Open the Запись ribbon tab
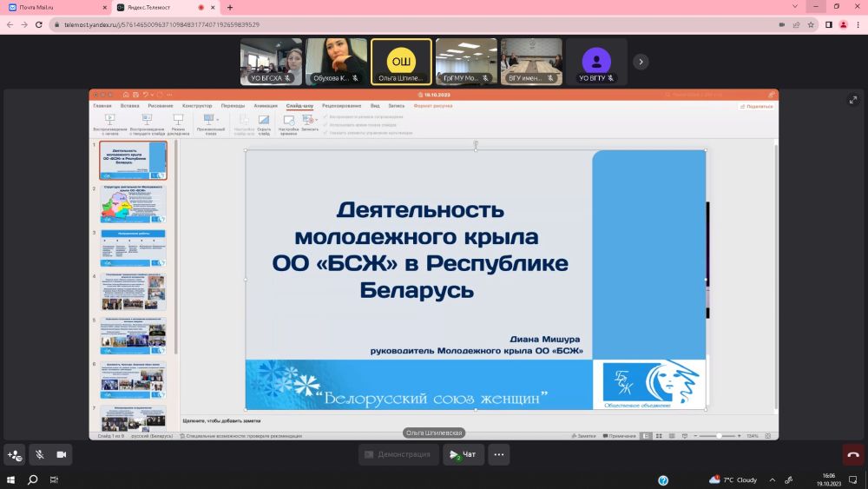 point(397,106)
